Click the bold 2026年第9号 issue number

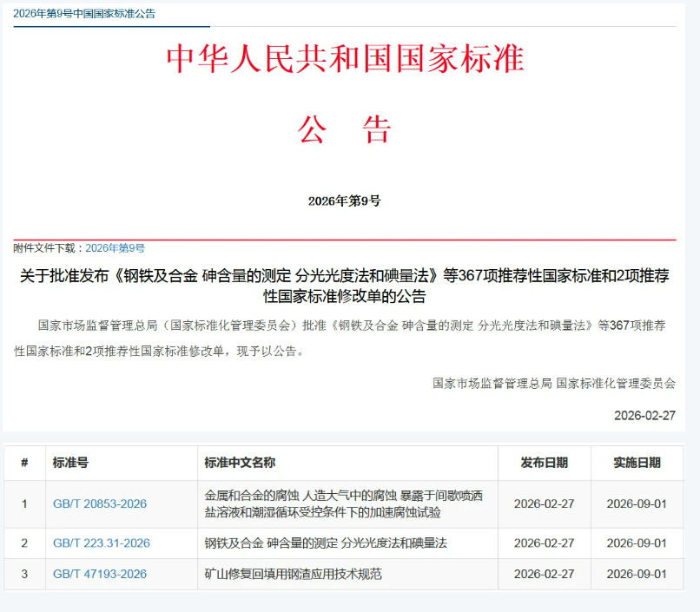344,201
